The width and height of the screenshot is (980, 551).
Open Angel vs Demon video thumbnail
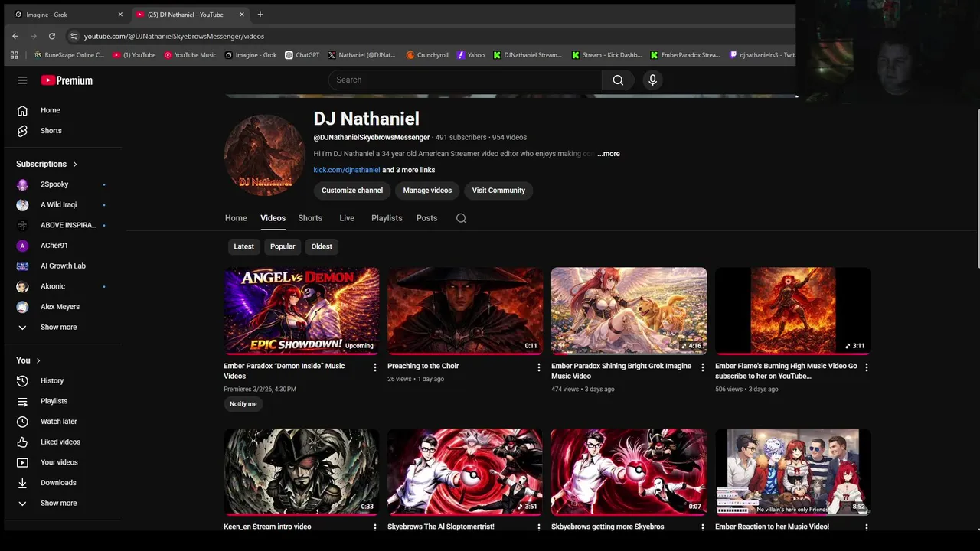click(x=301, y=311)
